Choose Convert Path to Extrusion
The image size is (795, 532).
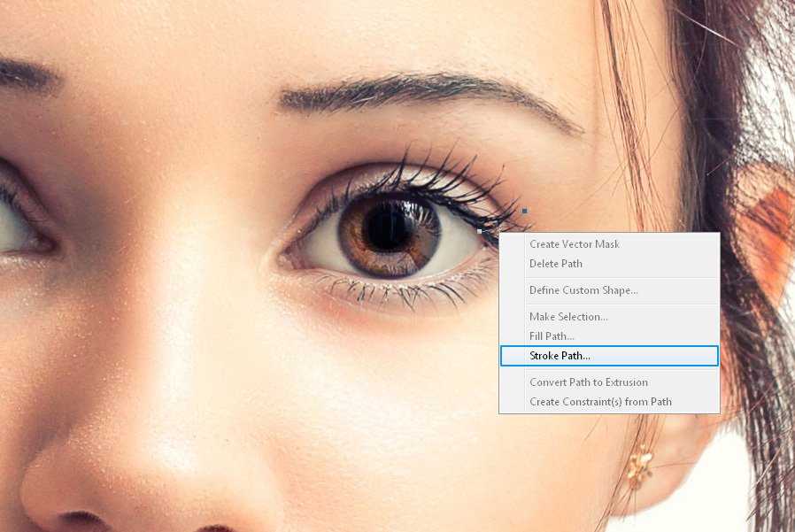(x=609, y=382)
